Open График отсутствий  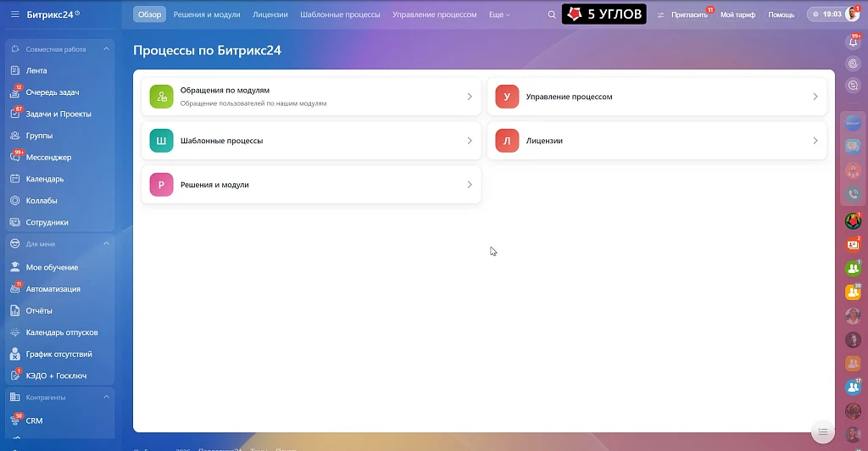[58, 354]
